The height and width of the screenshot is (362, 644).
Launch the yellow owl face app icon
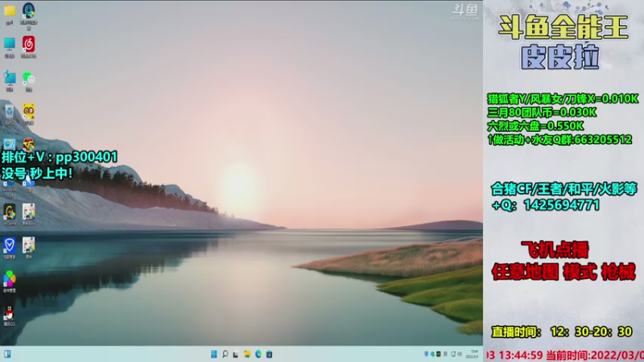pyautogui.click(x=28, y=111)
